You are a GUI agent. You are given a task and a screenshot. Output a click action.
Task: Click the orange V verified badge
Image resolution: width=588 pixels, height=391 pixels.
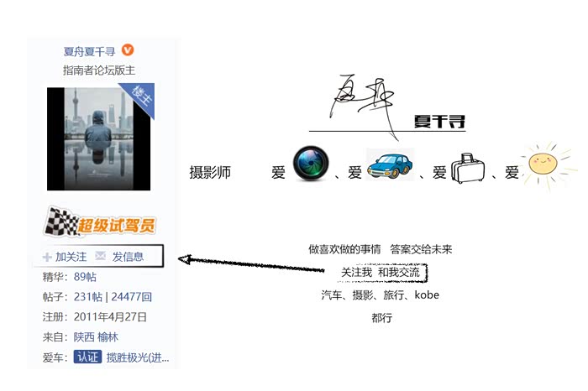pyautogui.click(x=128, y=50)
